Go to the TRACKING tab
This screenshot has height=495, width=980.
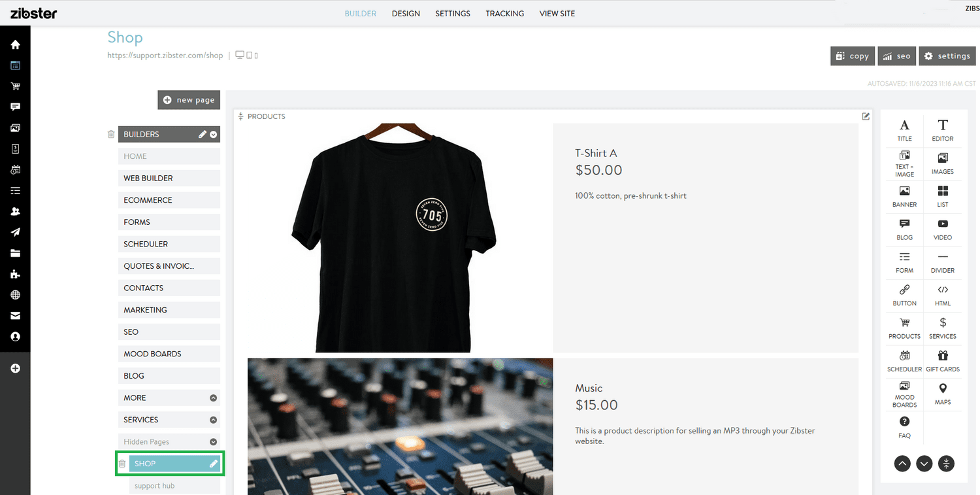coord(505,13)
